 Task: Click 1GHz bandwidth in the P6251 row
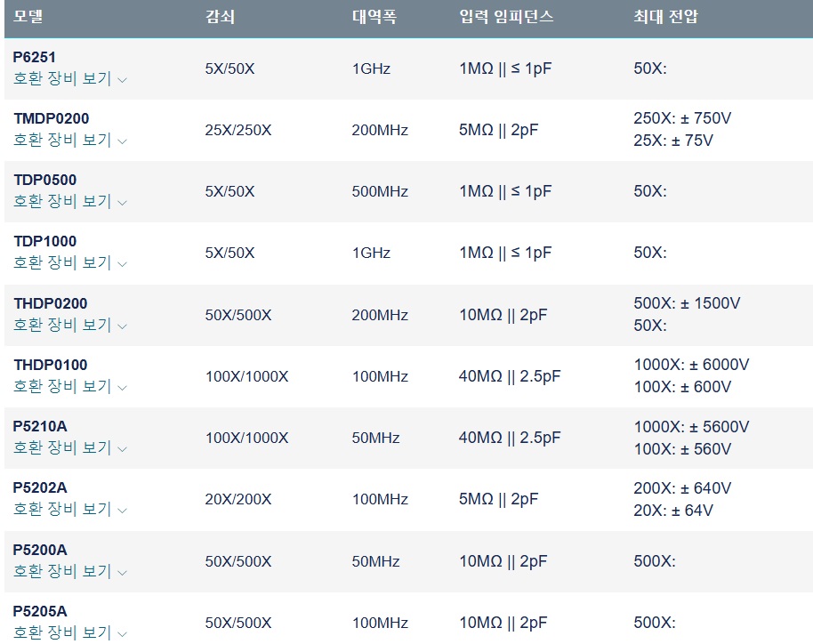click(371, 69)
